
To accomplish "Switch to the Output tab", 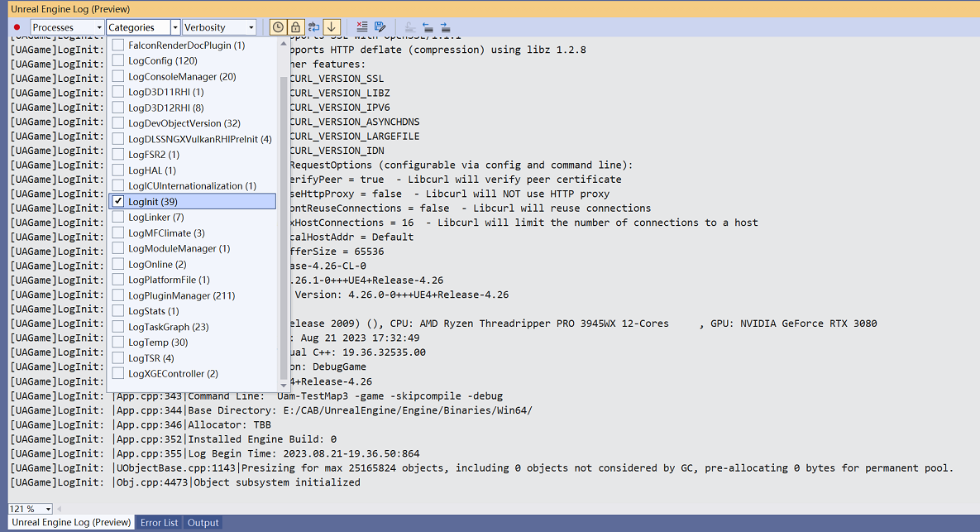I will click(x=203, y=523).
